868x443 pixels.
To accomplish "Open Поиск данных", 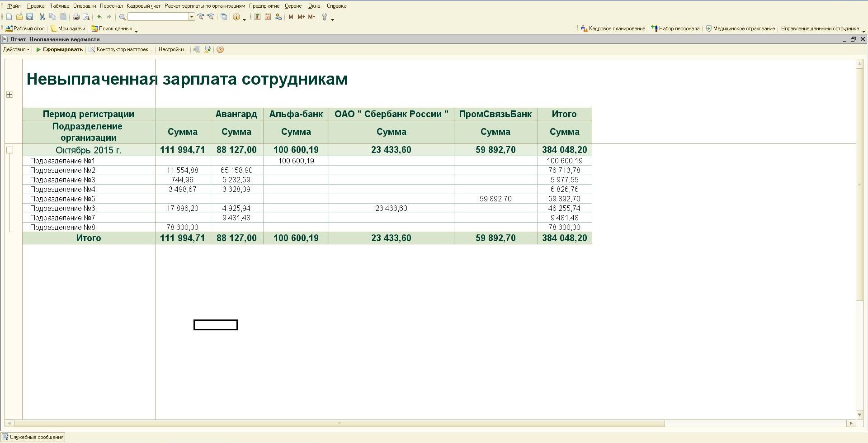I will [x=112, y=29].
